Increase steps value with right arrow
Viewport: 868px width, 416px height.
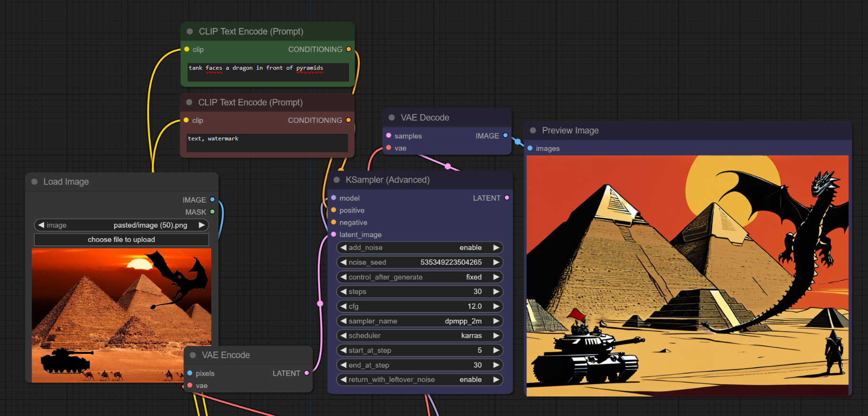pos(496,292)
